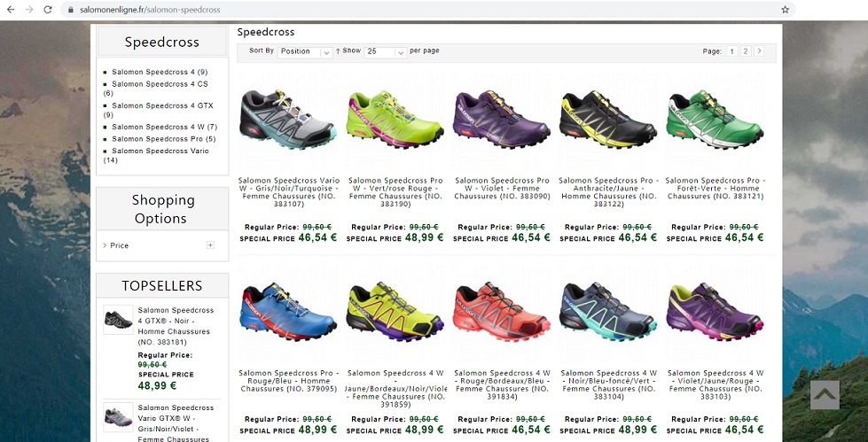This screenshot has height=442, width=868.
Task: Click the TOPSELLERS heading
Action: pyautogui.click(x=162, y=285)
